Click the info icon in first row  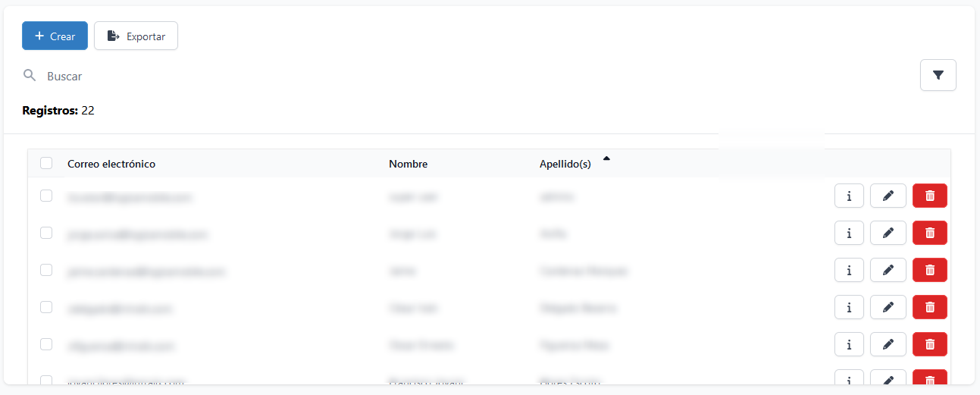(849, 196)
